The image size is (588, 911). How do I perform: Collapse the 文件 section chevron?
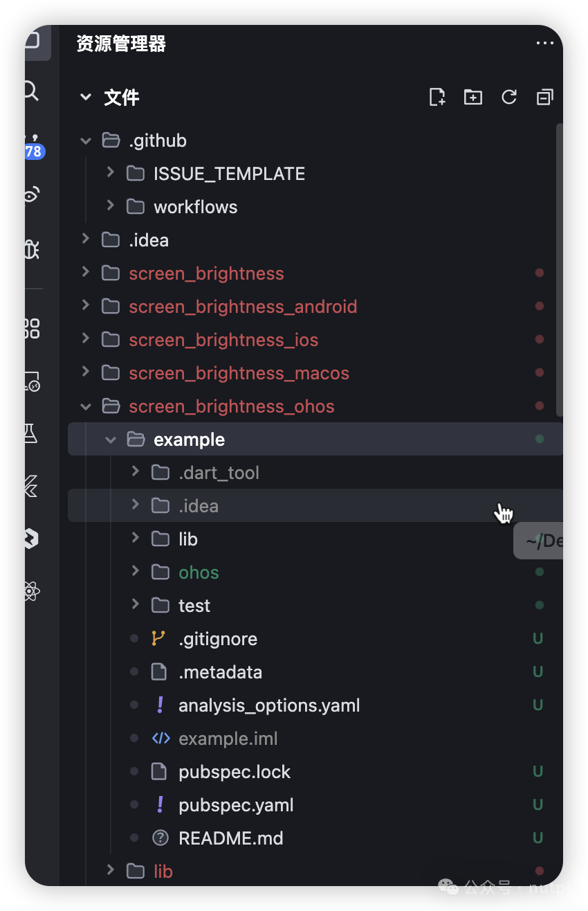tap(86, 98)
